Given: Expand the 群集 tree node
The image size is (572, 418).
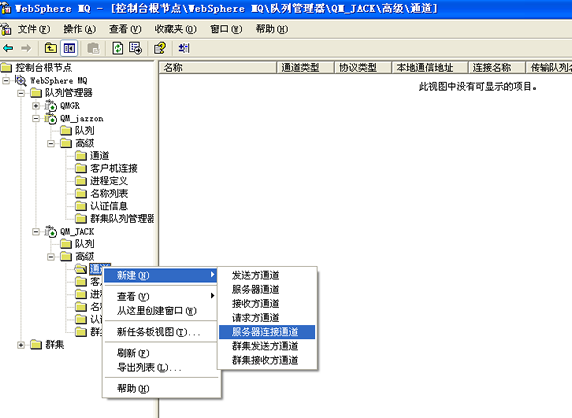Looking at the screenshot, I should click(x=21, y=345).
